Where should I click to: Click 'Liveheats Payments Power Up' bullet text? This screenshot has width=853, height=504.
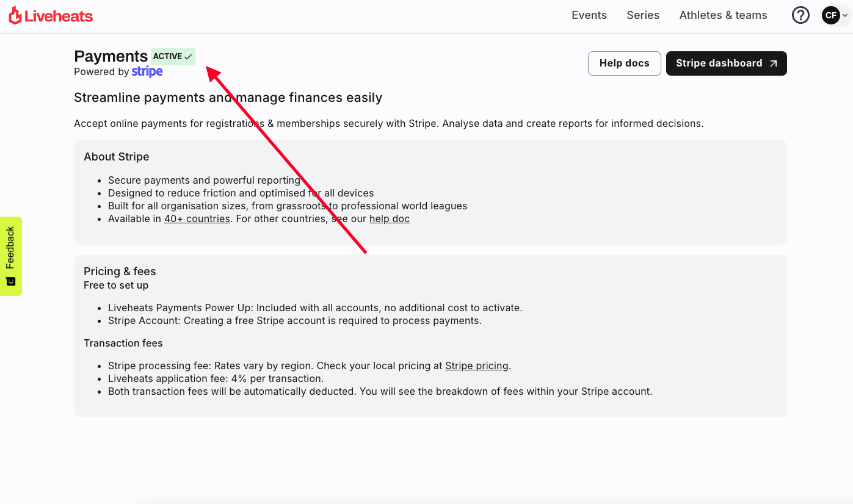pyautogui.click(x=315, y=308)
